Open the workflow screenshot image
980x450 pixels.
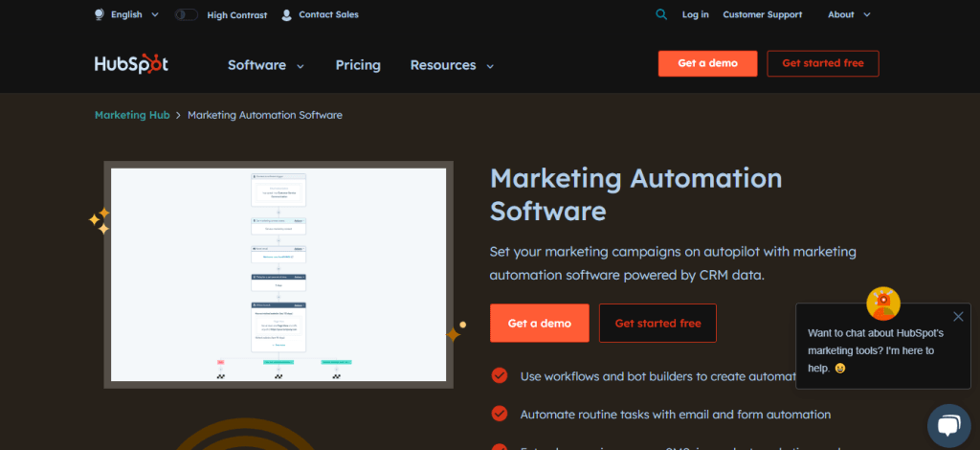[278, 275]
